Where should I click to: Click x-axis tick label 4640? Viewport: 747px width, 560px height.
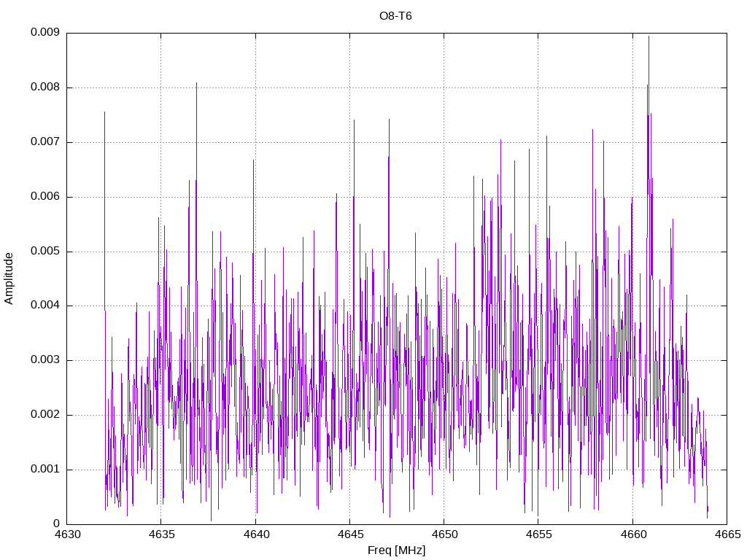point(256,534)
